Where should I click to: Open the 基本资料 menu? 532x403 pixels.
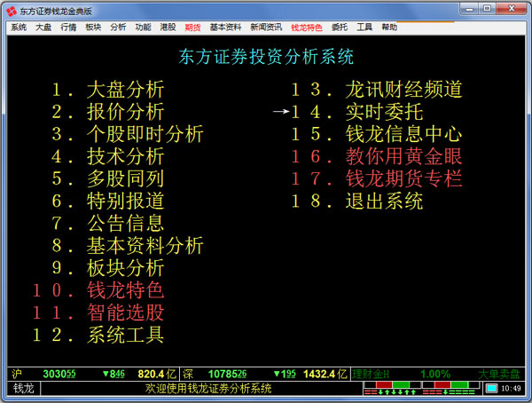[225, 28]
